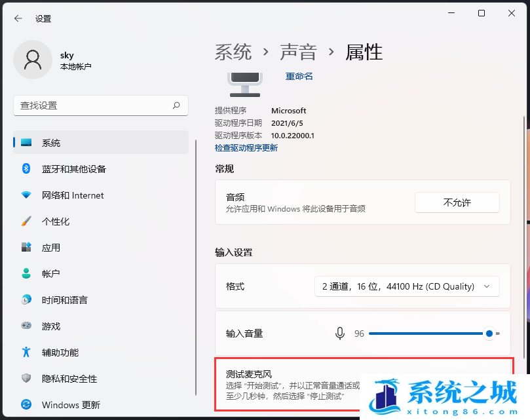Click the 应用 apps icon
530x420 pixels.
tap(26, 247)
